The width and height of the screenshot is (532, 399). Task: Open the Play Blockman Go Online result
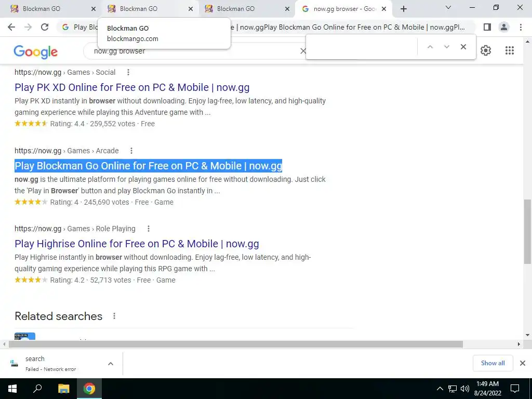(x=148, y=166)
